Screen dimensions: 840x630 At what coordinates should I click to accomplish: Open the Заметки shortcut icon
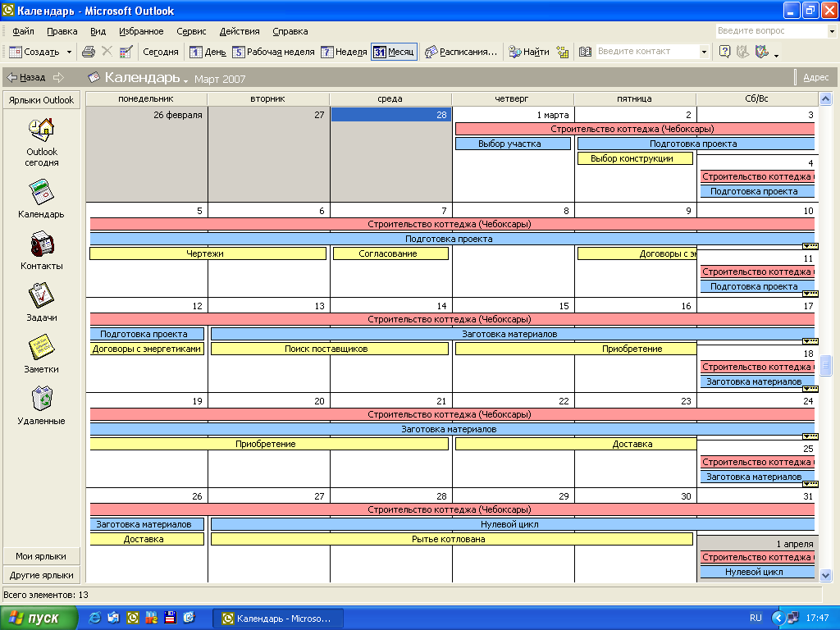[x=41, y=347]
